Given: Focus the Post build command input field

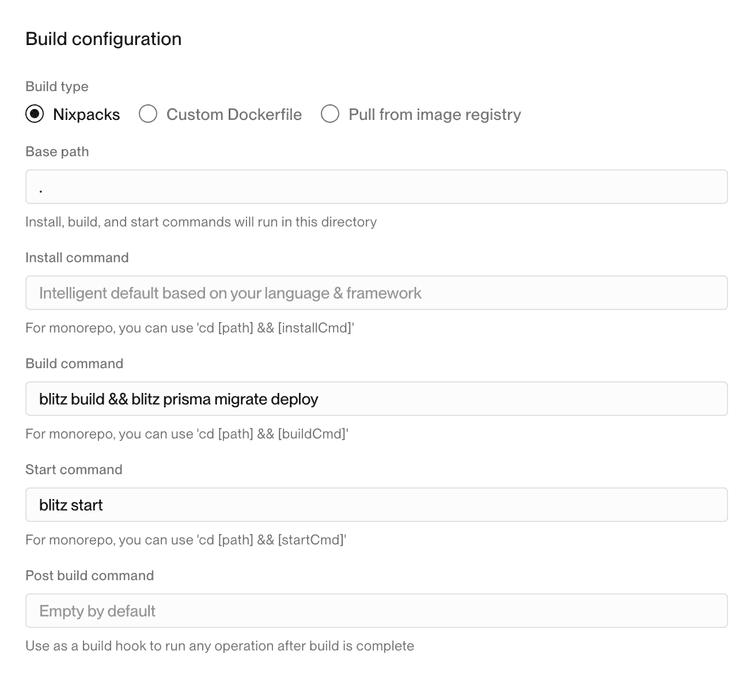Looking at the screenshot, I should (x=376, y=611).
